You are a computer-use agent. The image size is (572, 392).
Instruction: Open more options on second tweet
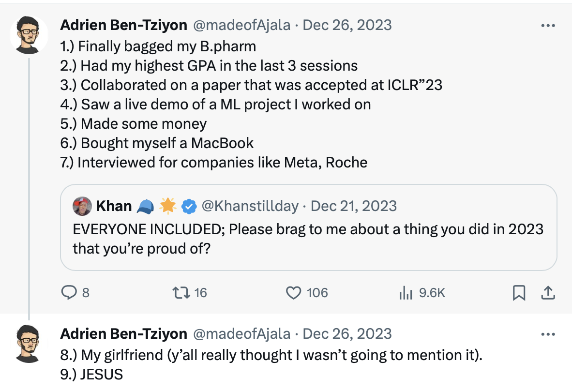point(548,334)
